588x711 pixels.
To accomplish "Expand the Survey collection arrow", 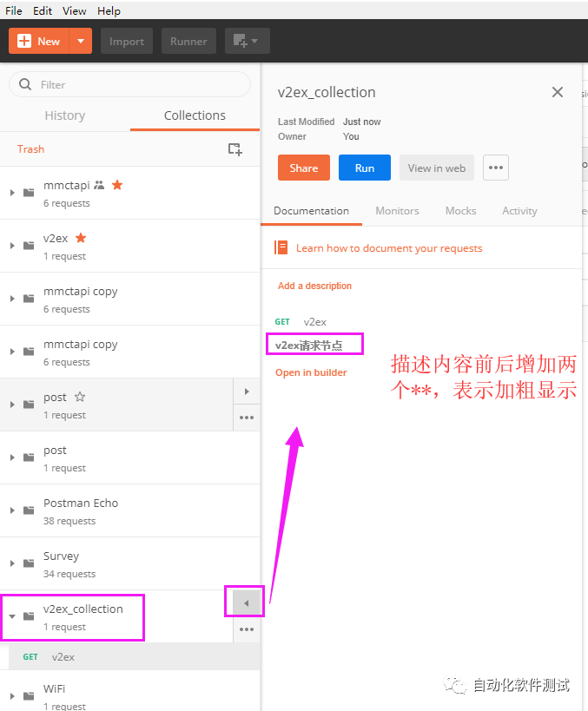I will 12,563.
